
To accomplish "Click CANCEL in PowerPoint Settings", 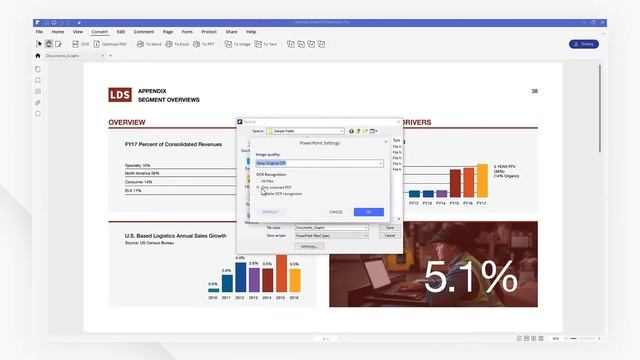I will pyautogui.click(x=336, y=212).
